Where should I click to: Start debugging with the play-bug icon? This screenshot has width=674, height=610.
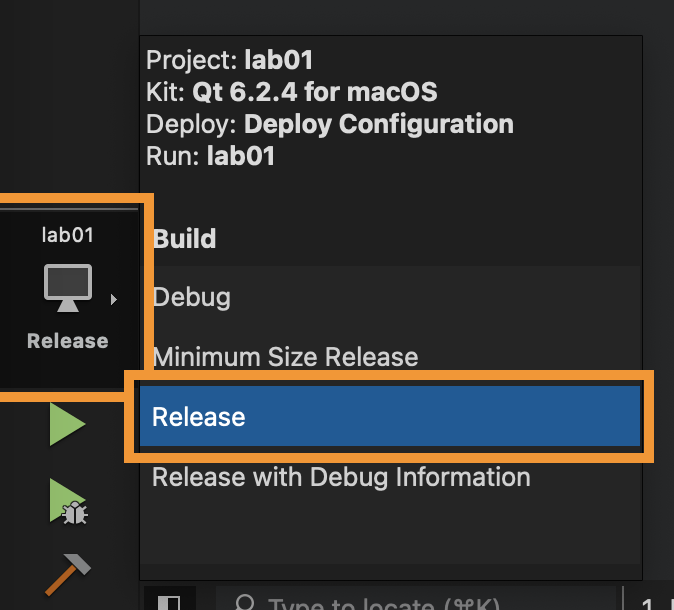tap(68, 501)
